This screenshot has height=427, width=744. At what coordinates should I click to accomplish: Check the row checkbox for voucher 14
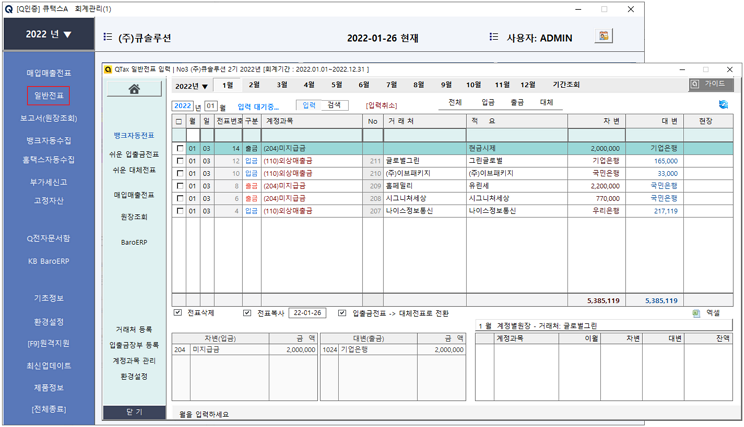pyautogui.click(x=179, y=149)
